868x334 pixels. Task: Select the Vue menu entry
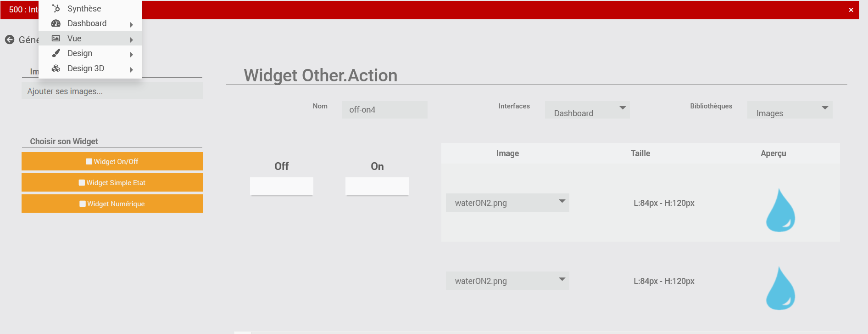click(90, 38)
